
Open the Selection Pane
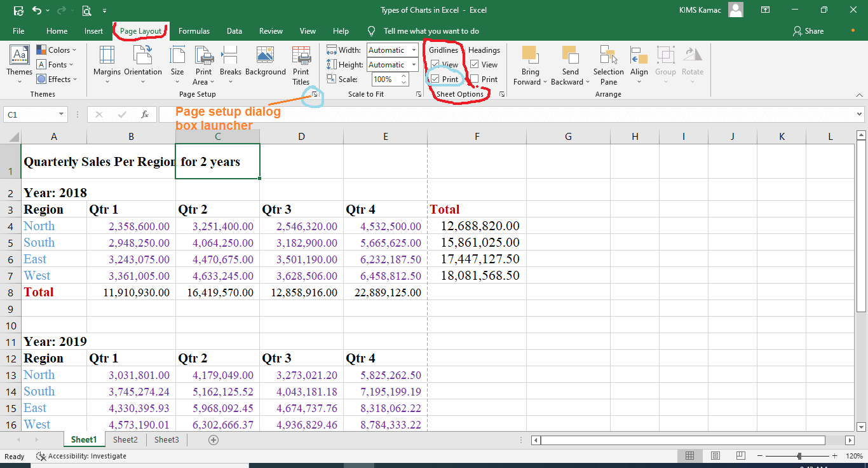609,64
